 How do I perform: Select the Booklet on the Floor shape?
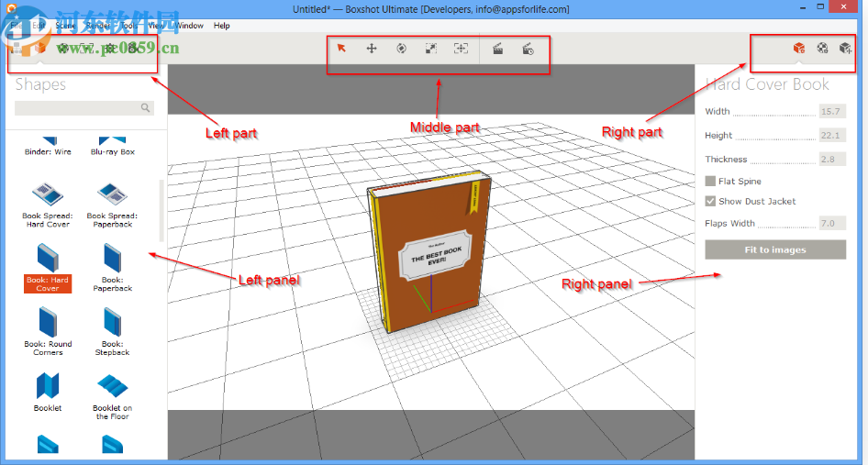pos(112,396)
